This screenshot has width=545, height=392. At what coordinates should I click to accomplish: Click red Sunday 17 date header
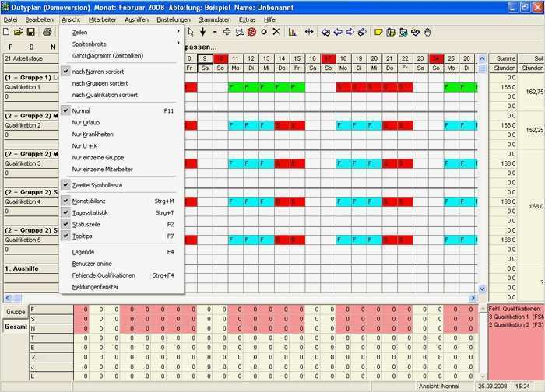(328, 58)
